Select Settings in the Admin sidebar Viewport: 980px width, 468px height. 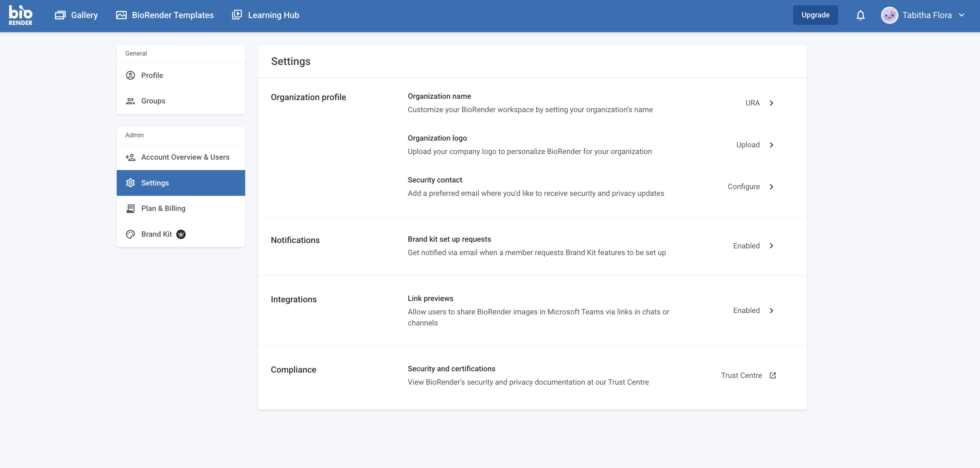(x=181, y=183)
